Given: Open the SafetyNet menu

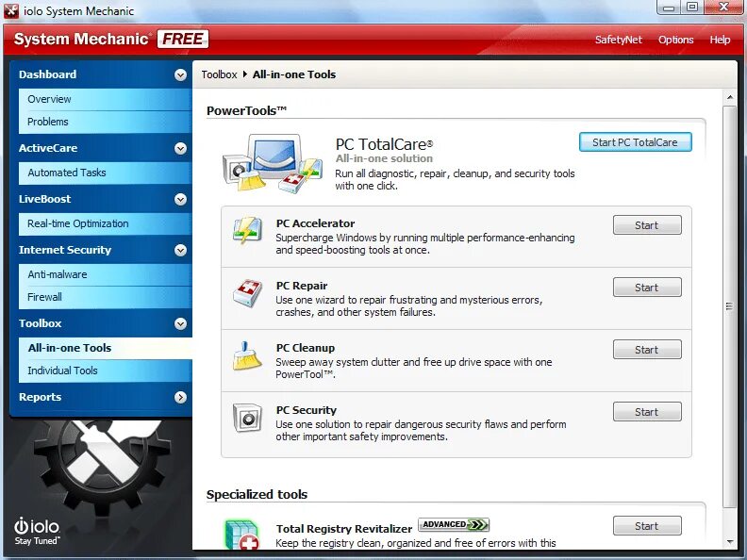Looking at the screenshot, I should pos(619,40).
